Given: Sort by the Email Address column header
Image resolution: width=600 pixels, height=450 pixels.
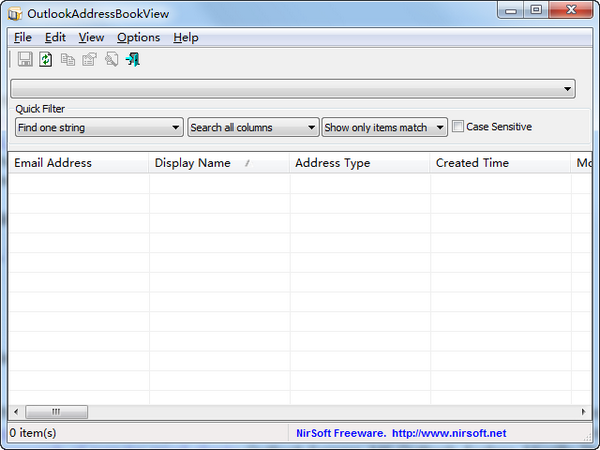Looking at the screenshot, I should (x=53, y=163).
